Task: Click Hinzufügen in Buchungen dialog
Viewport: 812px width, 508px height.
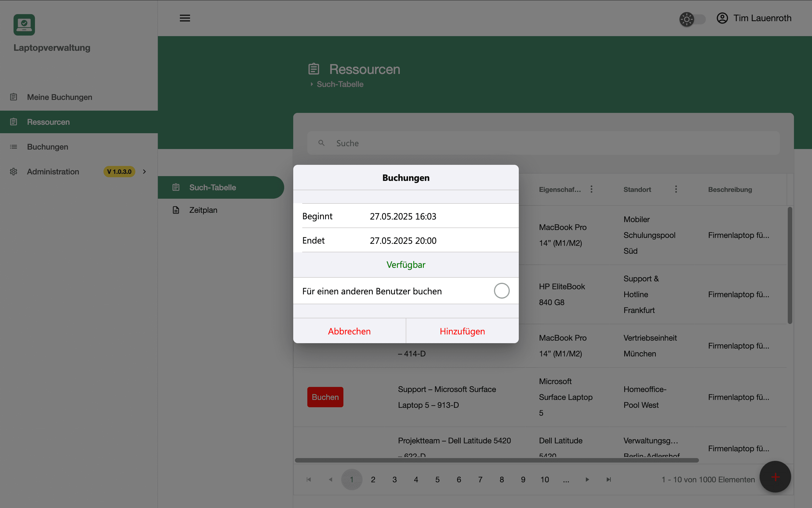Action: (462, 331)
